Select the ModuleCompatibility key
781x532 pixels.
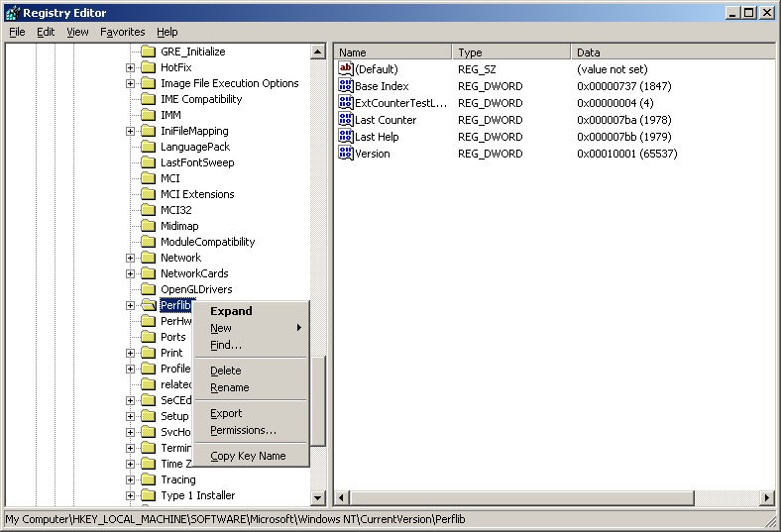[x=207, y=242]
